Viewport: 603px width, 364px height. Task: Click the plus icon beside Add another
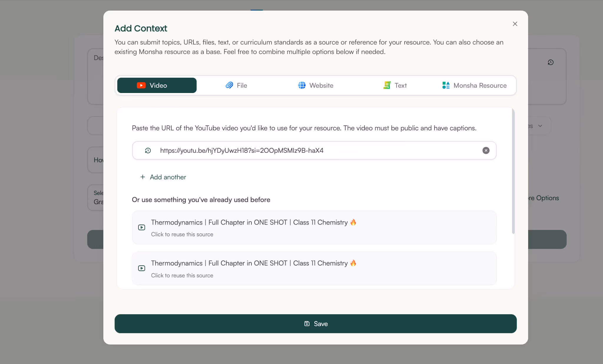point(143,177)
